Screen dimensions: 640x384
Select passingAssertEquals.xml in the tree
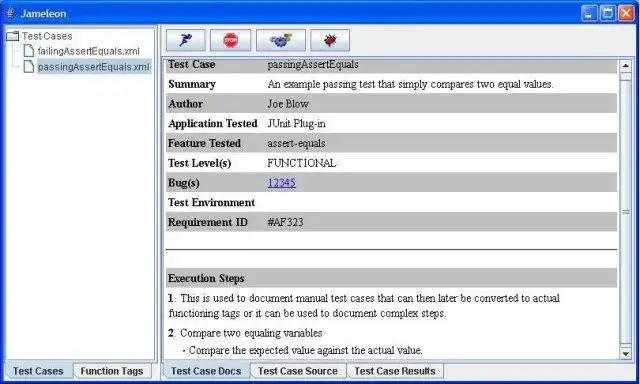pyautogui.click(x=94, y=66)
